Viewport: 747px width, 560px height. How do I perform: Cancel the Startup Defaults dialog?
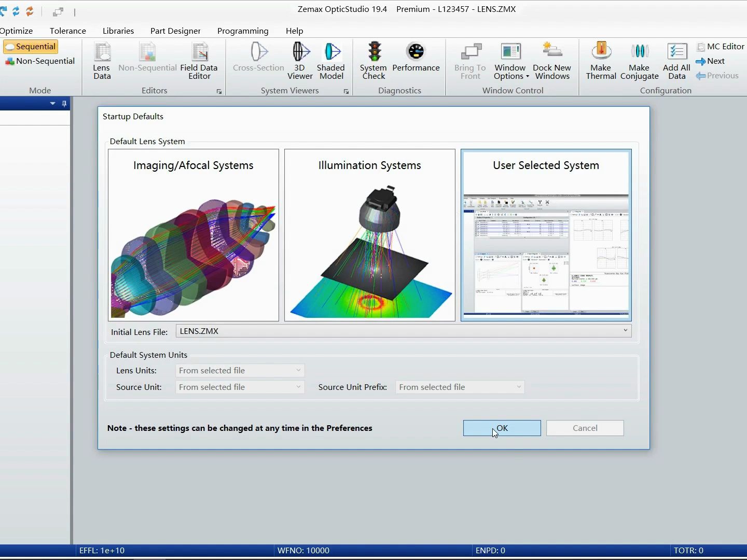tap(585, 428)
